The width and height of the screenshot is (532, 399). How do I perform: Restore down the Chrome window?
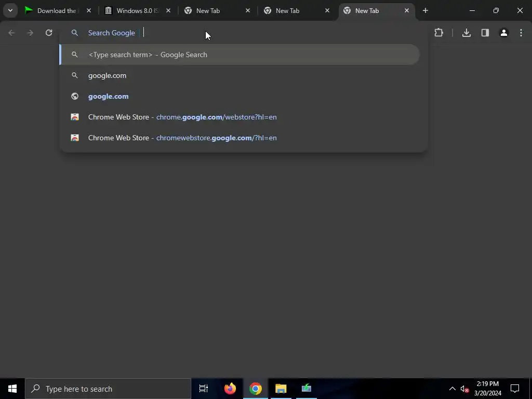[496, 10]
